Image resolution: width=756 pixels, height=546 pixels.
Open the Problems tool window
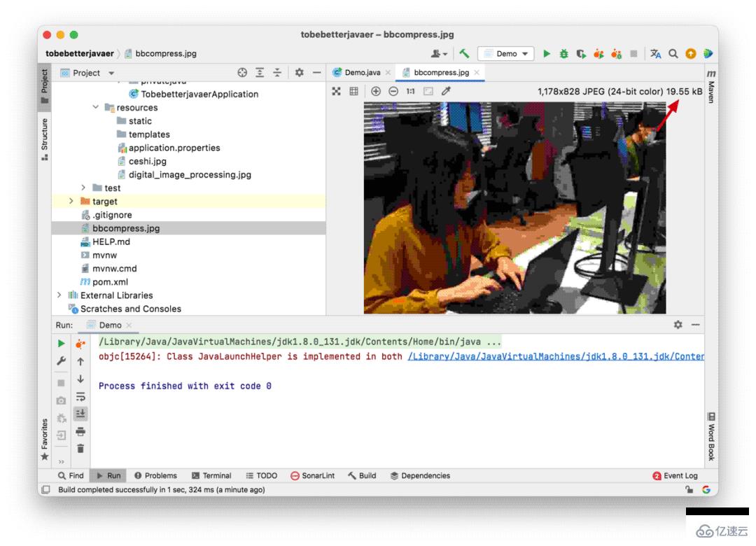[x=155, y=475]
